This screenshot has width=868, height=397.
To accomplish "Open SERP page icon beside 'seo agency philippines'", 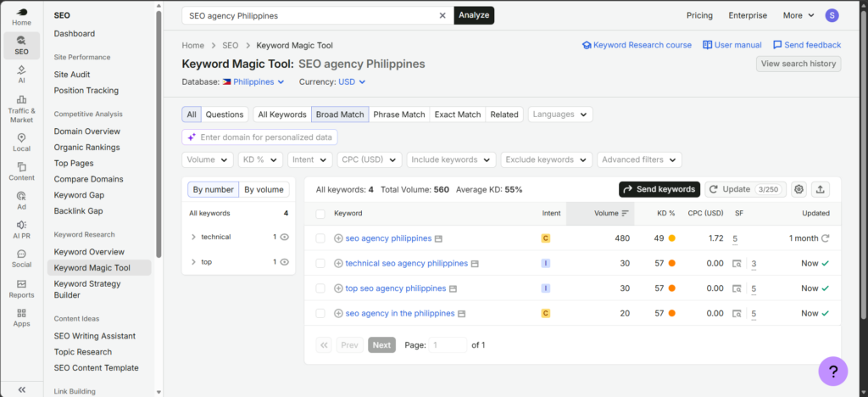I will click(x=438, y=238).
